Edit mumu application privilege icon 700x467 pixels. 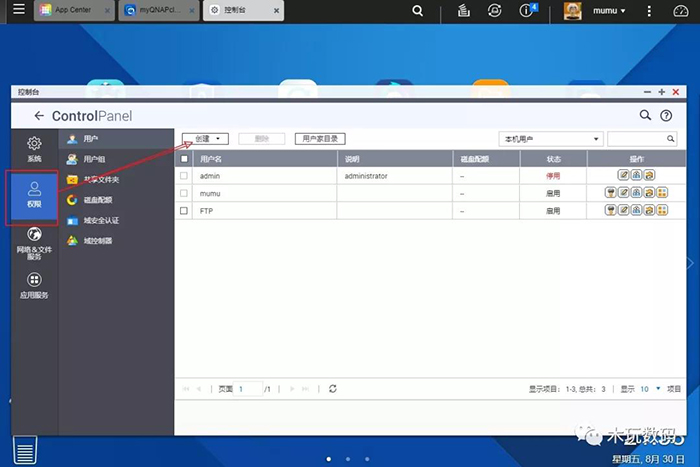tap(662, 192)
